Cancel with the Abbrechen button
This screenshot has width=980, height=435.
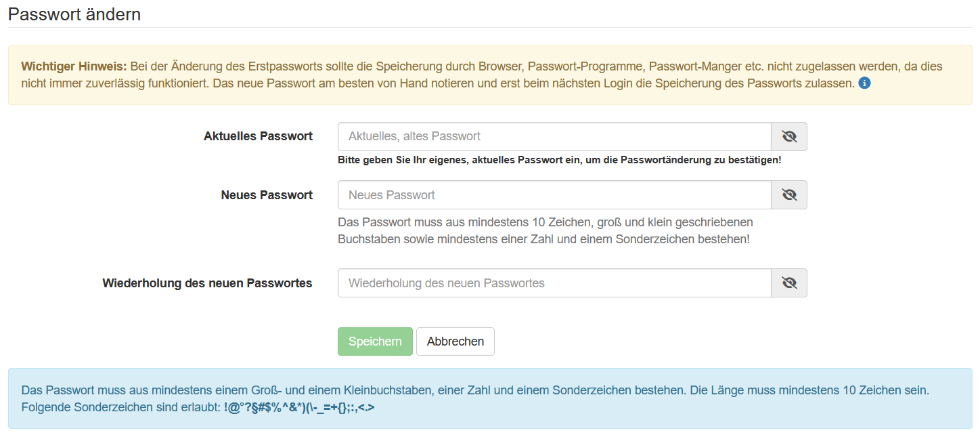(x=455, y=341)
